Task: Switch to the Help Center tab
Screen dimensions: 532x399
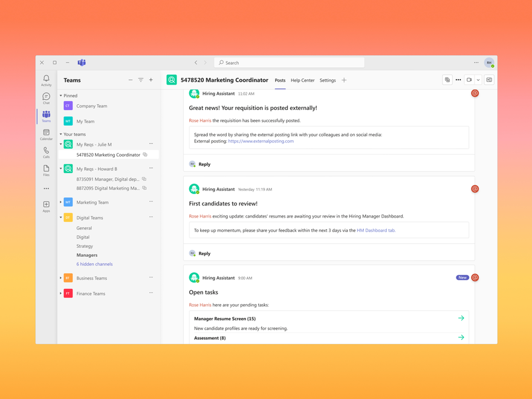Action: [x=302, y=80]
